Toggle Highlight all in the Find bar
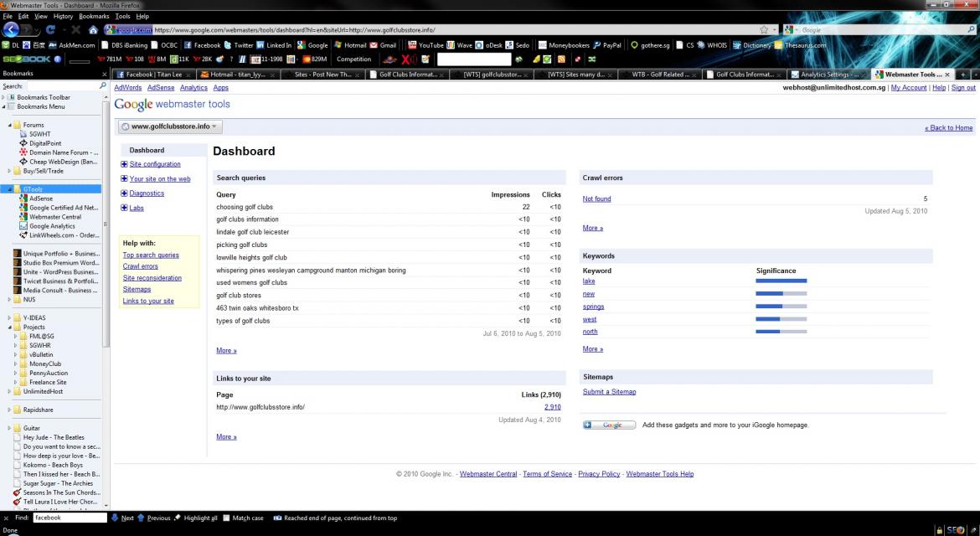 [196, 518]
